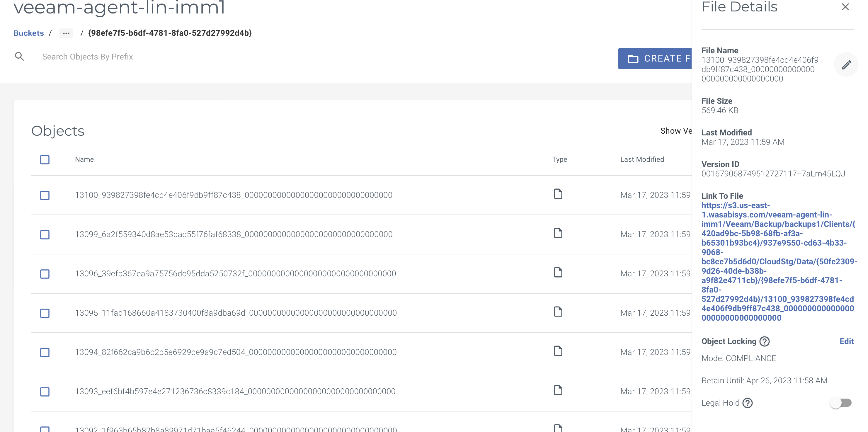
Task: Select checkbox for object 13095_11fad168660a
Action: click(45, 313)
